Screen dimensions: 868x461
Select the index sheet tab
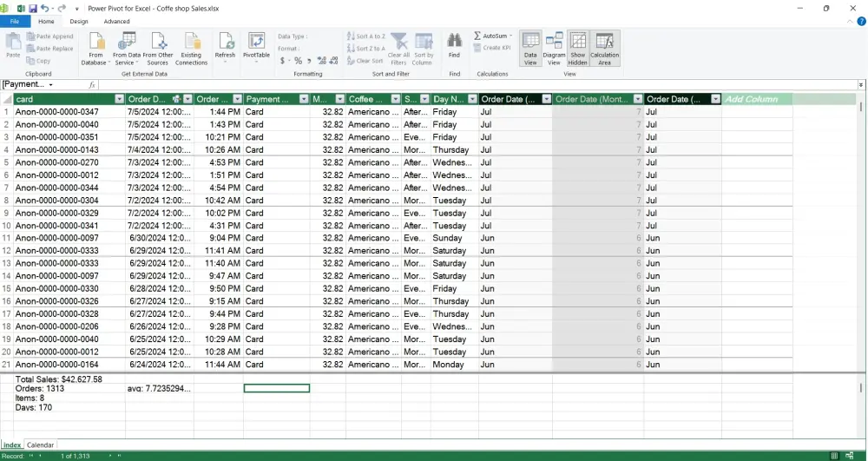coord(12,445)
